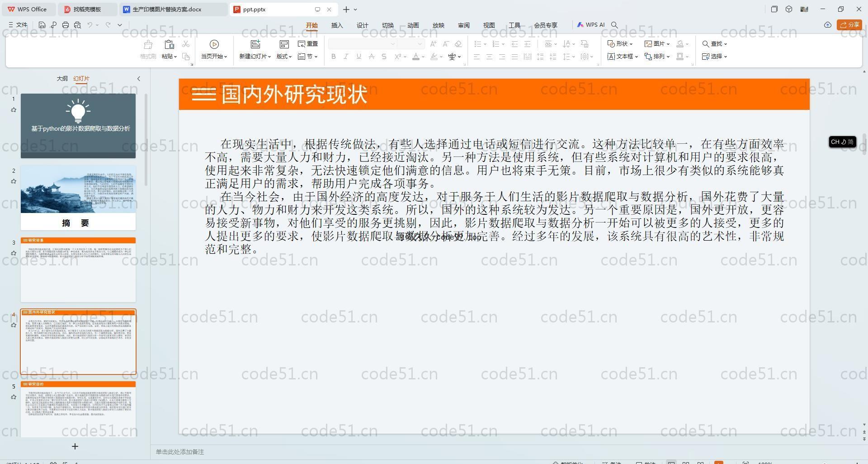Click the slide Layout (版式) icon
This screenshot has width=868, height=464.
[284, 44]
